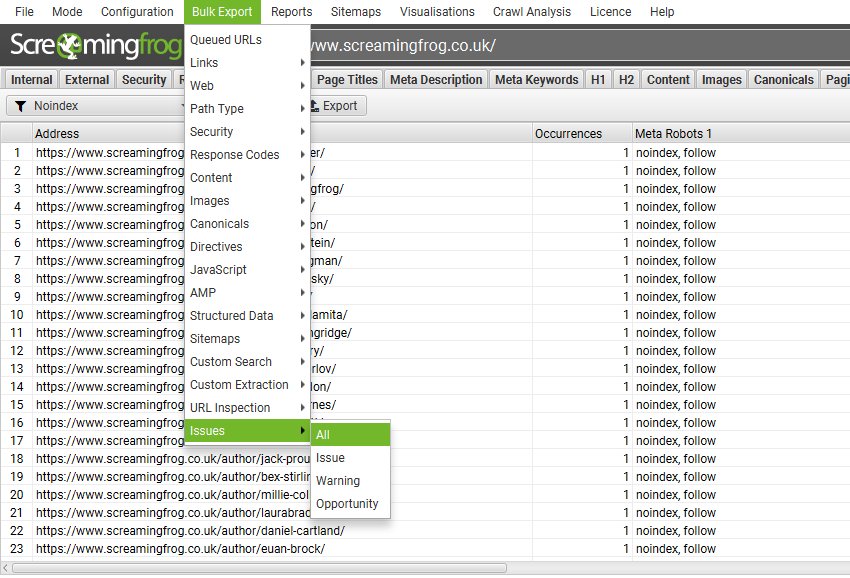This screenshot has height=578, width=850.
Task: Open the Help menu
Action: click(662, 11)
